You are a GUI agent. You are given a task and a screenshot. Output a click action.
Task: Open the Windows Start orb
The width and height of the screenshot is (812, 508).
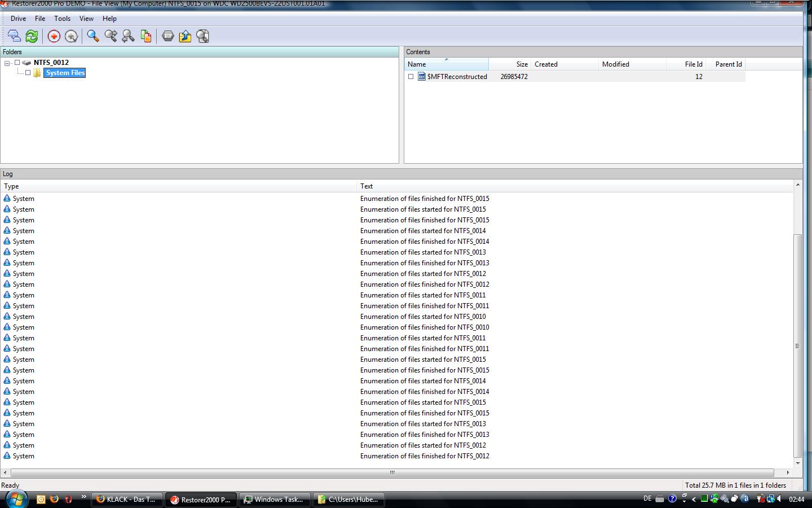click(x=16, y=499)
